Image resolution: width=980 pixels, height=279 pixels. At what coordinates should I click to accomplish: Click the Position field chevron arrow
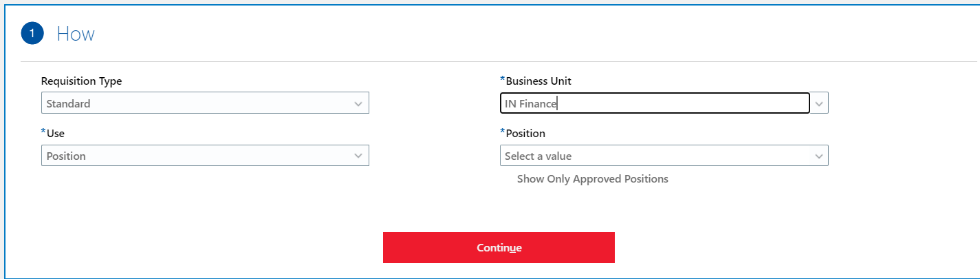click(x=819, y=156)
